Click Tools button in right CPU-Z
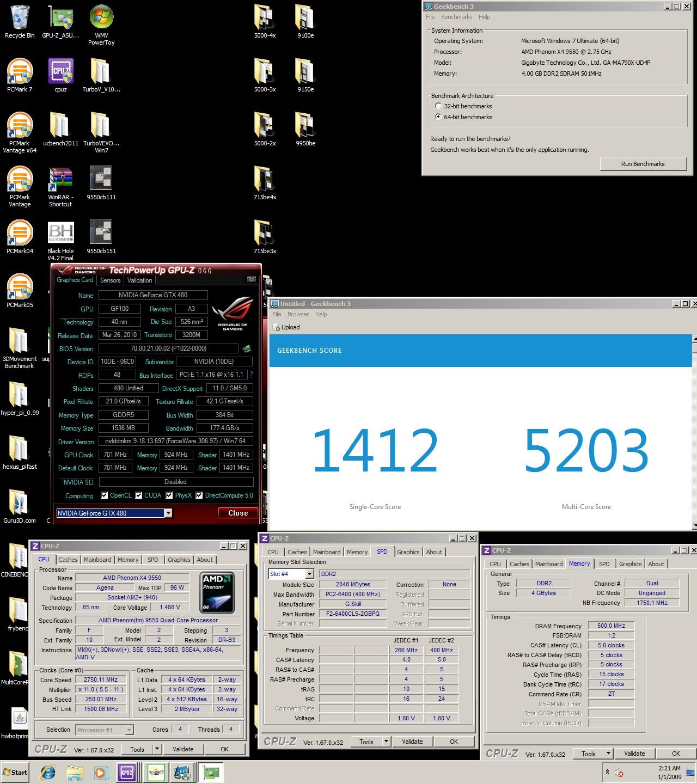Screen dimensions: 697x784 [x=588, y=754]
